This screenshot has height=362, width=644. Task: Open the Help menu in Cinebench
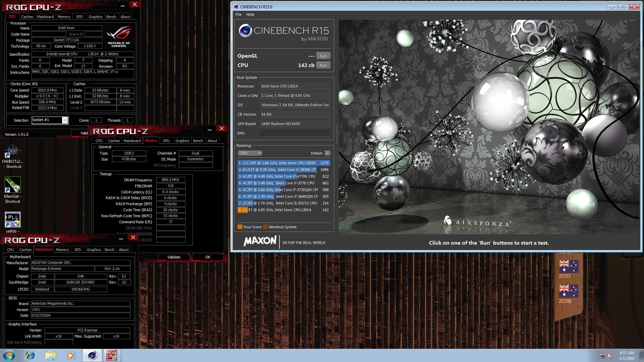point(250,14)
